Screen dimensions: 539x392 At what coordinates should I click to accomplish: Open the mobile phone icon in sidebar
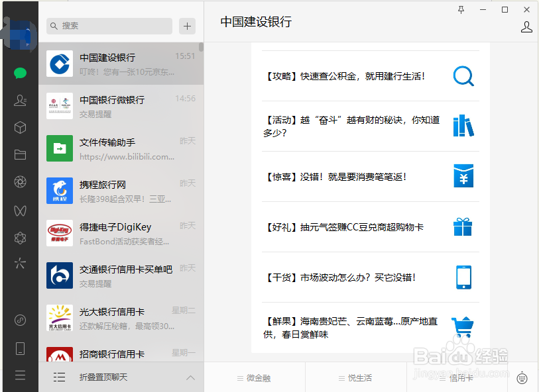(x=20, y=348)
